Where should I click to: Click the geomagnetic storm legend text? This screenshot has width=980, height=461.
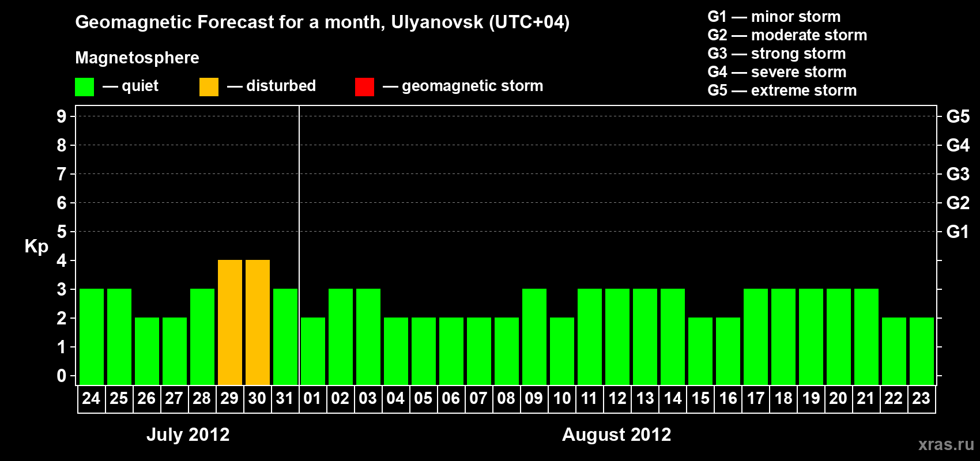tap(473, 86)
